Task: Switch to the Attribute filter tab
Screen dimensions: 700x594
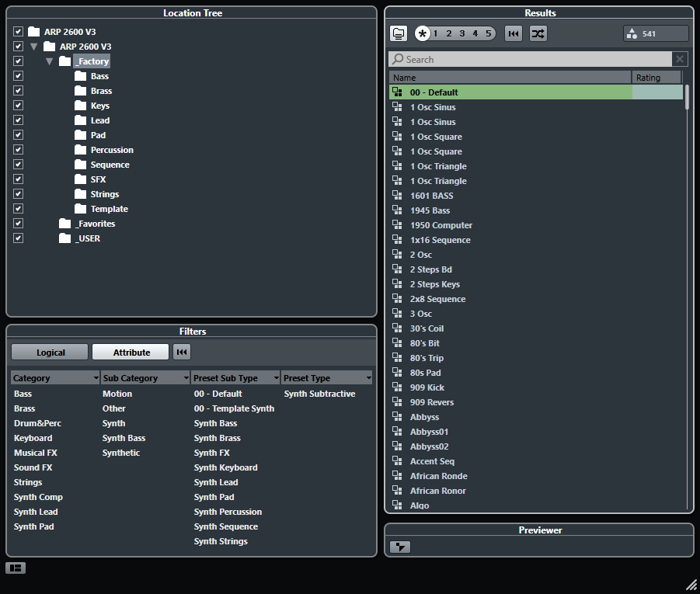Action: pyautogui.click(x=131, y=352)
